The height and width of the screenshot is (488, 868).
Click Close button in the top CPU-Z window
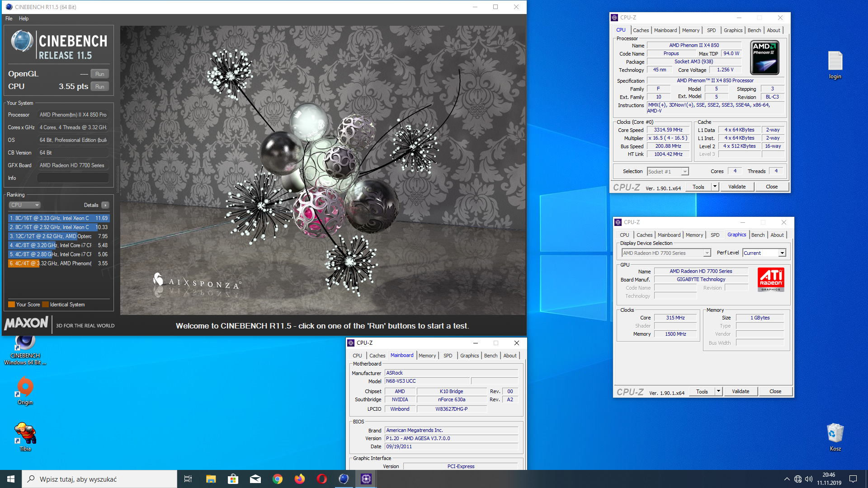(x=772, y=187)
